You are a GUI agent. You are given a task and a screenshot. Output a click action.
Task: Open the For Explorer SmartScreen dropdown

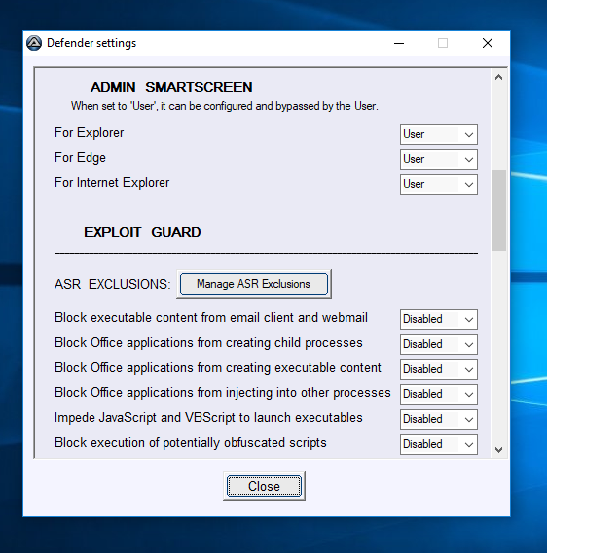(x=439, y=134)
